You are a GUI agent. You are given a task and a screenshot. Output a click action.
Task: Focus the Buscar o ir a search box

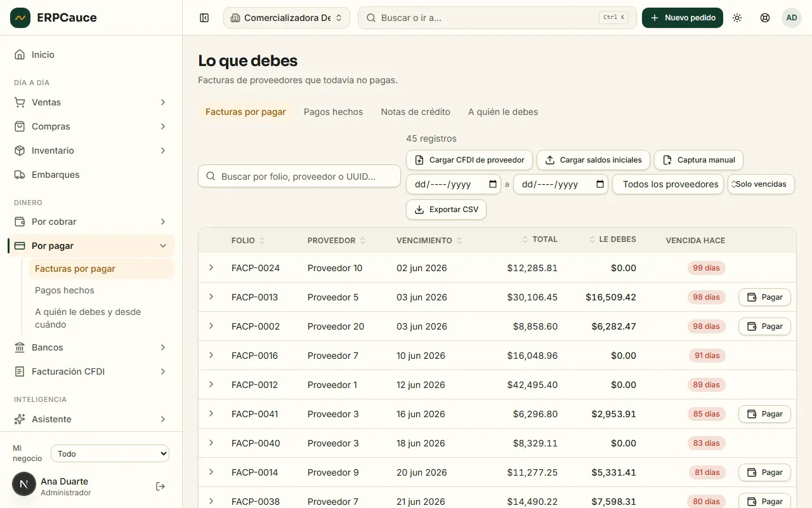coord(497,18)
